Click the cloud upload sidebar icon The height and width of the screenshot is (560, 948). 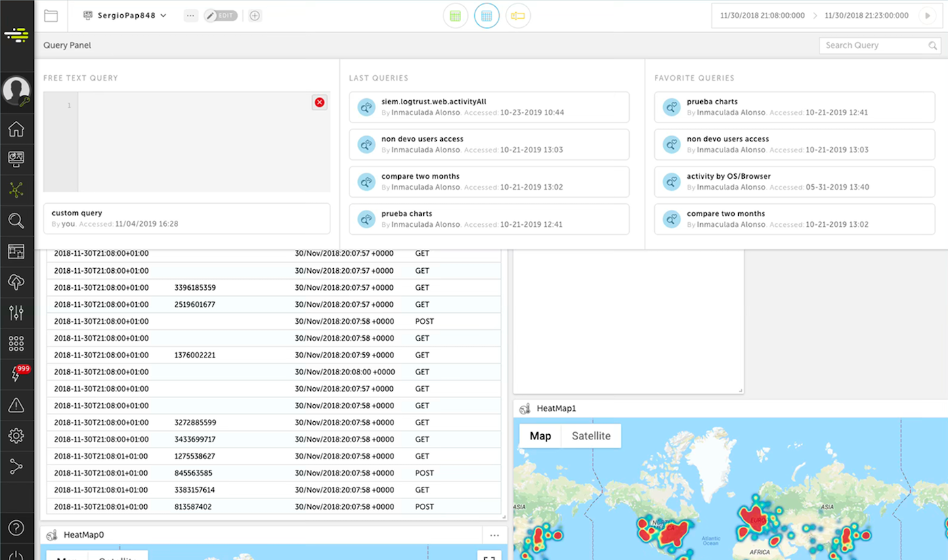16,282
